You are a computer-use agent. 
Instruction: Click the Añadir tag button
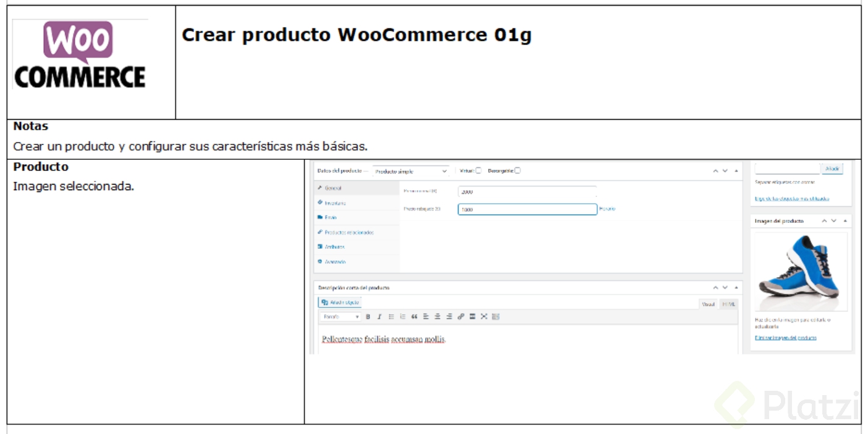(x=832, y=169)
